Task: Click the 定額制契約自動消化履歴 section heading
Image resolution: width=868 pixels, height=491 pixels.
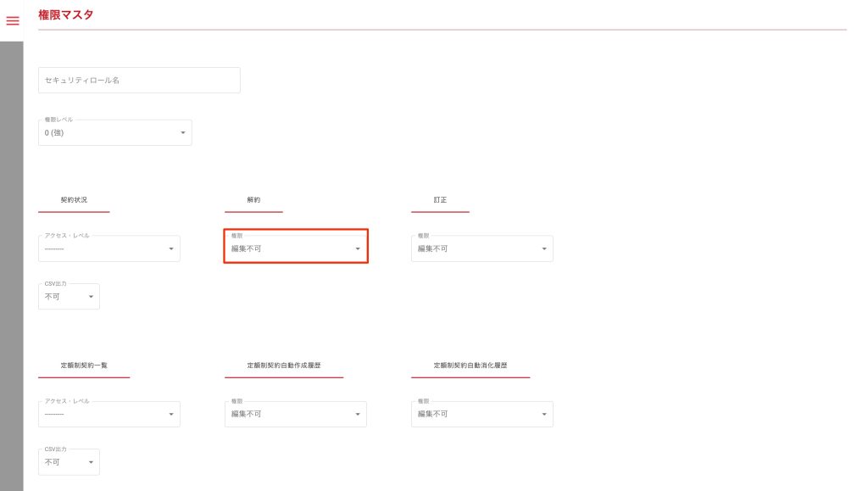Action: (470, 365)
